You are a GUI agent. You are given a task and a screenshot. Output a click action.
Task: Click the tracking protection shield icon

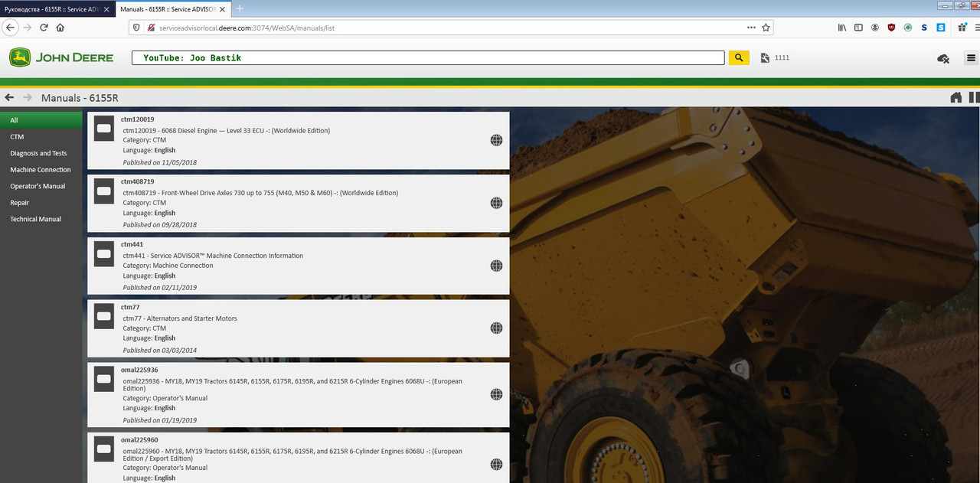(137, 28)
